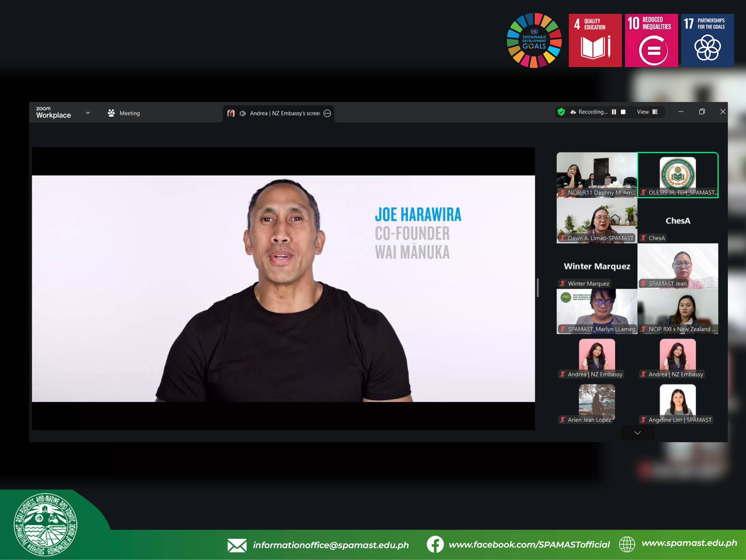Screen dimensions: 746x560
Task: Click muted mic icon on SPAMAST Jean
Action: tap(643, 283)
